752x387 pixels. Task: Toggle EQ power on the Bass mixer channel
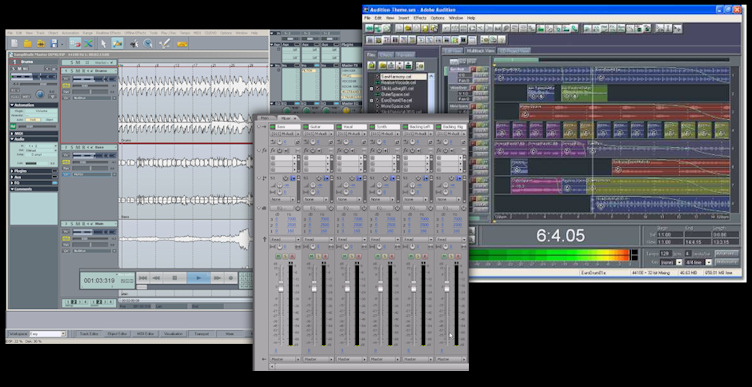click(298, 208)
